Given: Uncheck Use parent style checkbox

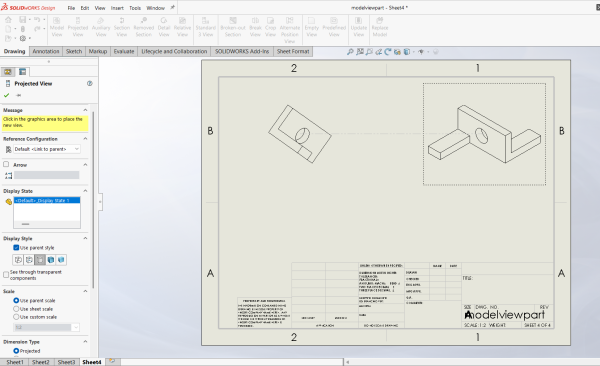Looking at the screenshot, I should [16, 248].
